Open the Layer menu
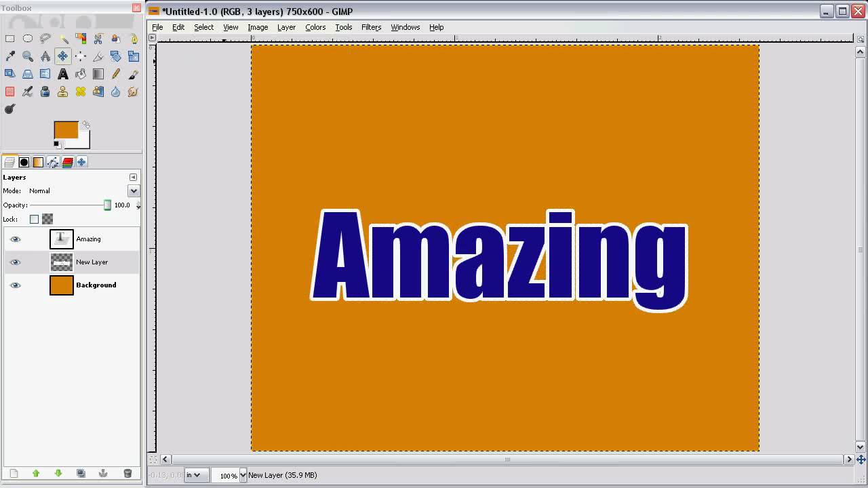868x488 pixels. coord(286,27)
